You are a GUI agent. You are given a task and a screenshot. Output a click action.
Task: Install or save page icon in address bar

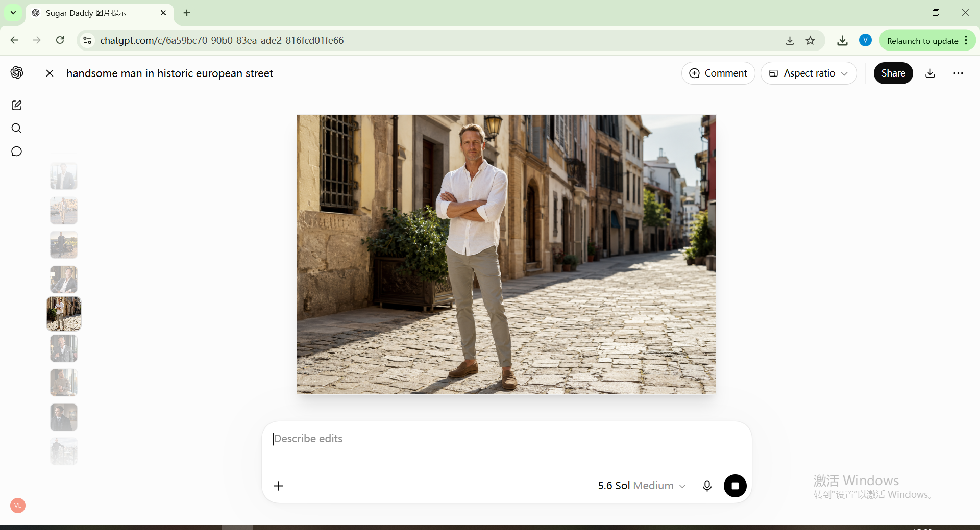click(x=790, y=41)
